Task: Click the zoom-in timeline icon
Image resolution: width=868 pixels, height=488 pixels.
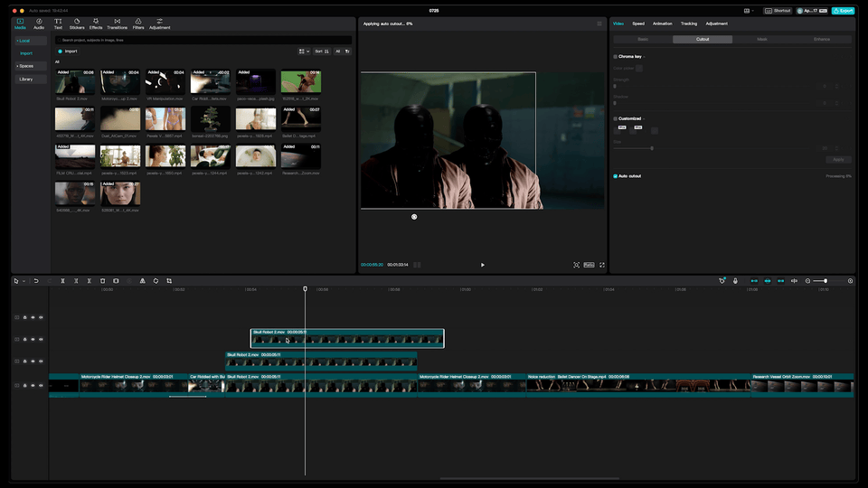Action: point(850,281)
